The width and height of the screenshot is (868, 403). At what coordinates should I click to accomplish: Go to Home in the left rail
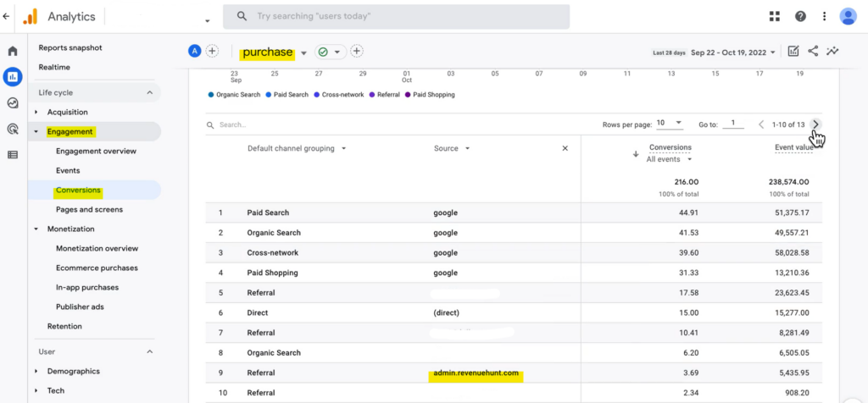13,52
